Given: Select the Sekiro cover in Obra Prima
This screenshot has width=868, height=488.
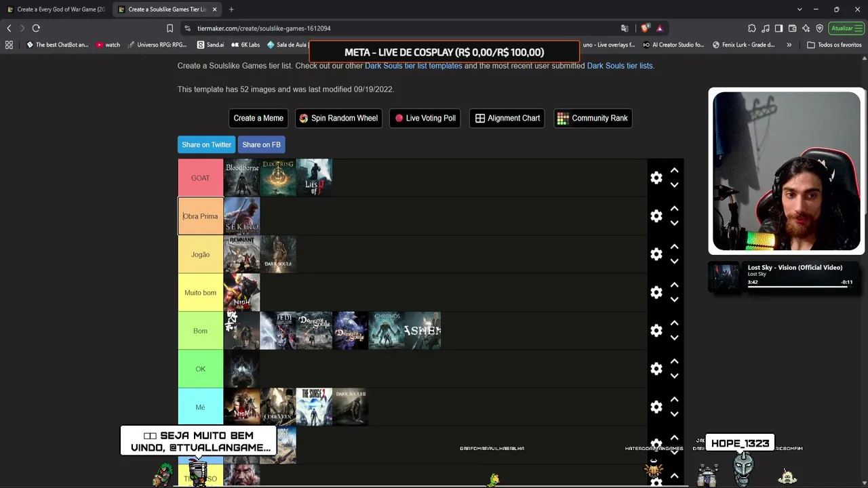Looking at the screenshot, I should coord(242,216).
